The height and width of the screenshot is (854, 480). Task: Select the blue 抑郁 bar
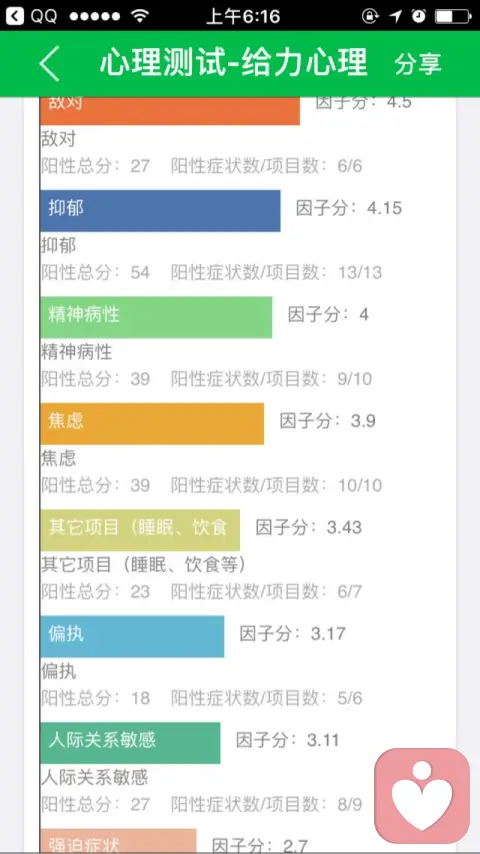(160, 211)
